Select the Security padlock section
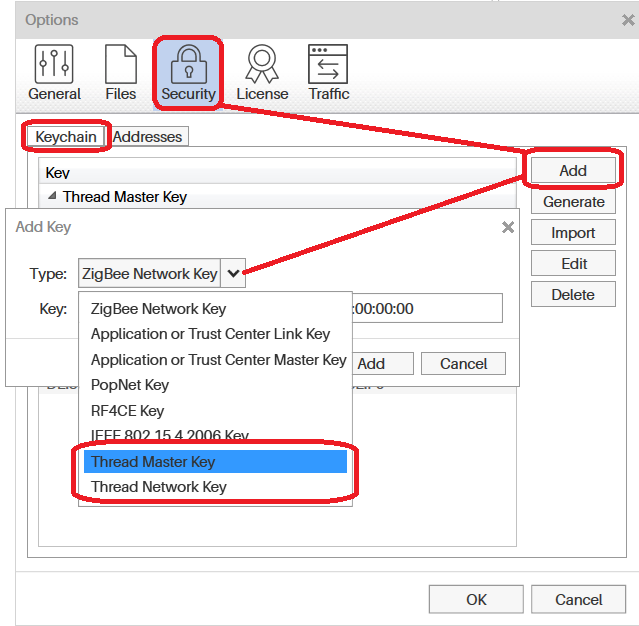The image size is (639, 626). click(x=188, y=73)
